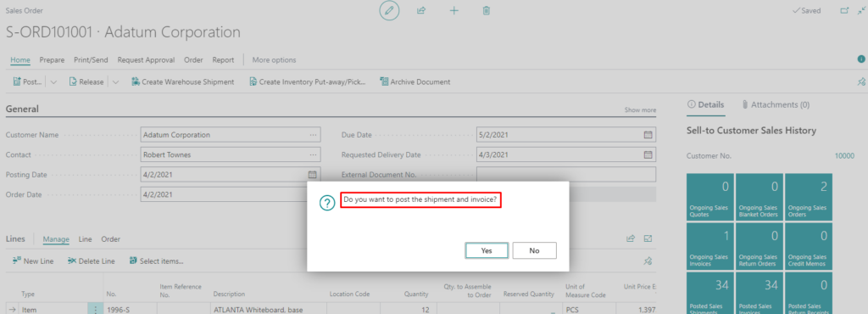This screenshot has width=868, height=314.
Task: Click the question mark dialog icon
Action: click(x=327, y=203)
